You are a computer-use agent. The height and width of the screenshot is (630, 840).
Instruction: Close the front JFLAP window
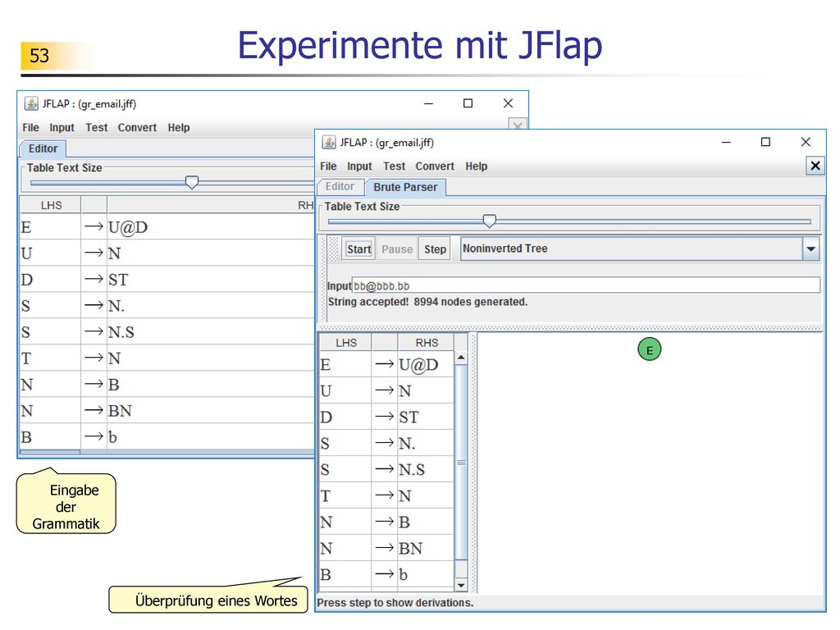[x=806, y=142]
